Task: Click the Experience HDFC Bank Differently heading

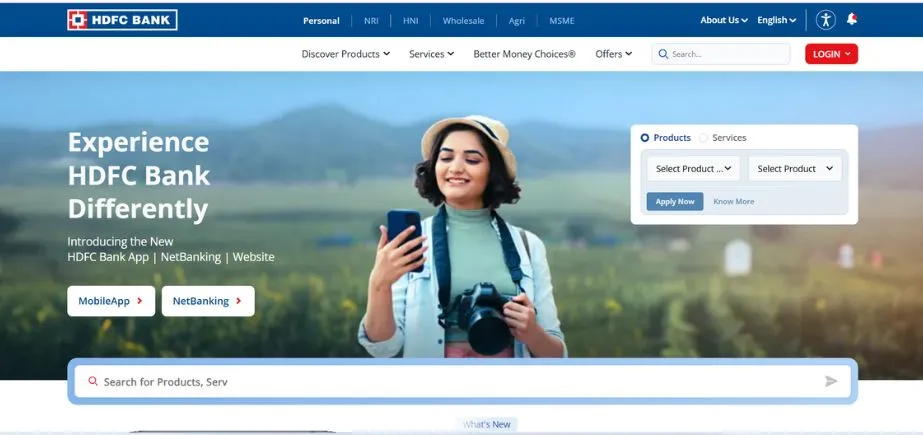Action: pyautogui.click(x=138, y=175)
